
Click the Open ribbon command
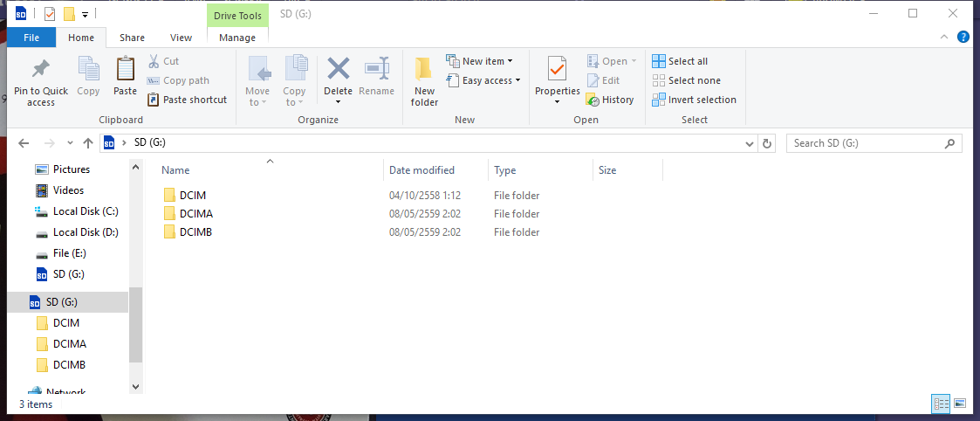point(611,61)
